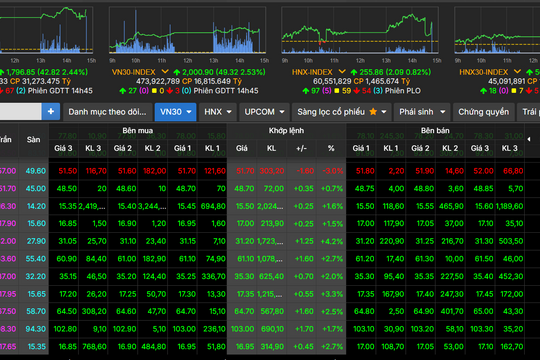
Task: Click the sell volume cell 1,189,60
Action: [x=509, y=206]
